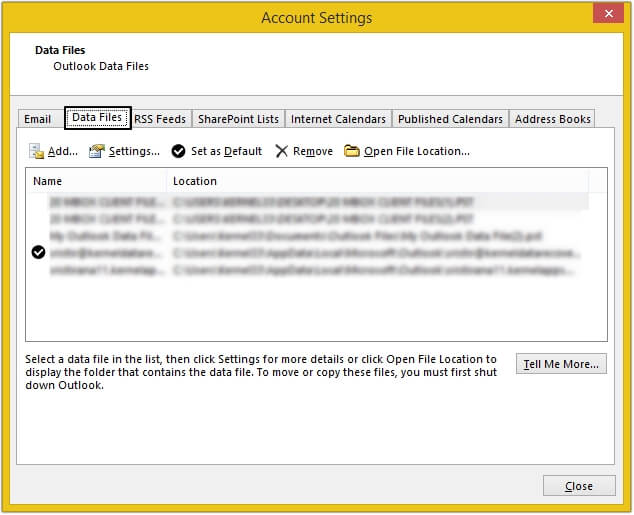
Task: Click the Set as Default checkmark icon
Action: [x=178, y=151]
